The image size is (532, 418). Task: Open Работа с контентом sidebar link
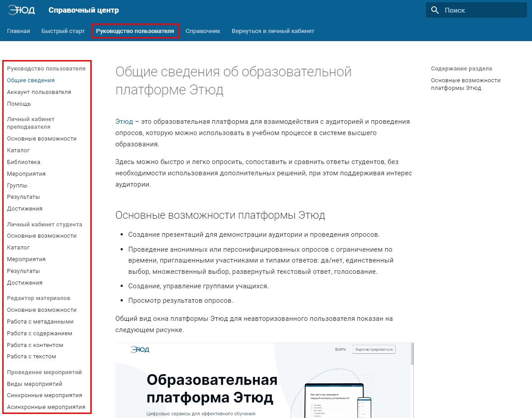pos(35,345)
